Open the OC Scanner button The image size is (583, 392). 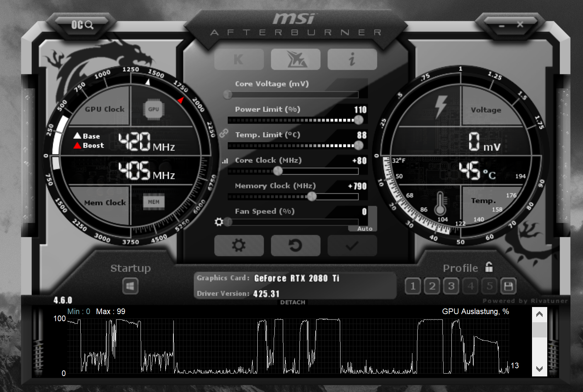pyautogui.click(x=82, y=25)
